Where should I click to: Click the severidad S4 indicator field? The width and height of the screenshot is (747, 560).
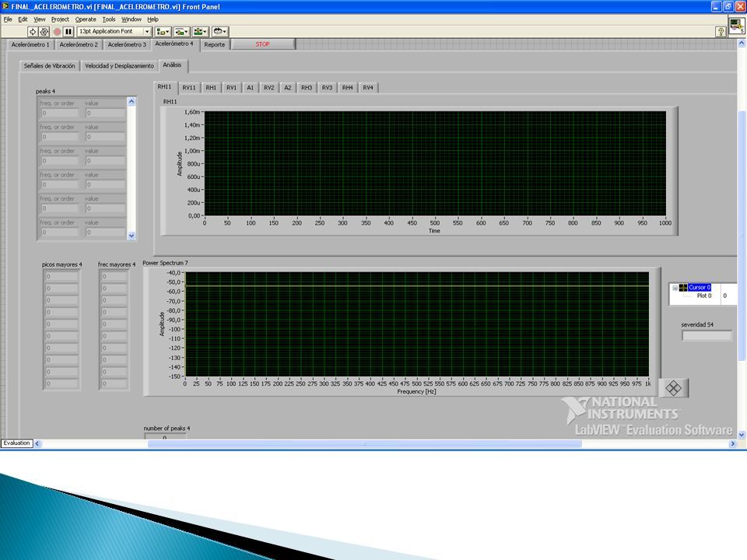pyautogui.click(x=707, y=336)
